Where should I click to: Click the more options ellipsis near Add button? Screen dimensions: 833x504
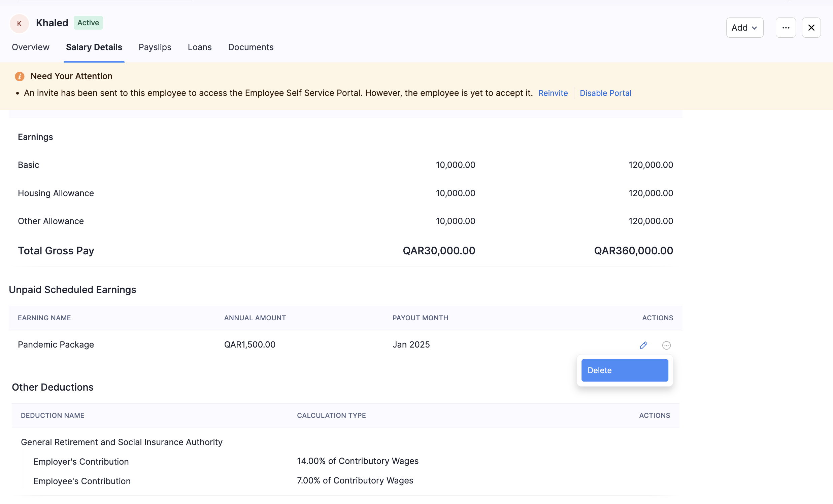(x=786, y=27)
